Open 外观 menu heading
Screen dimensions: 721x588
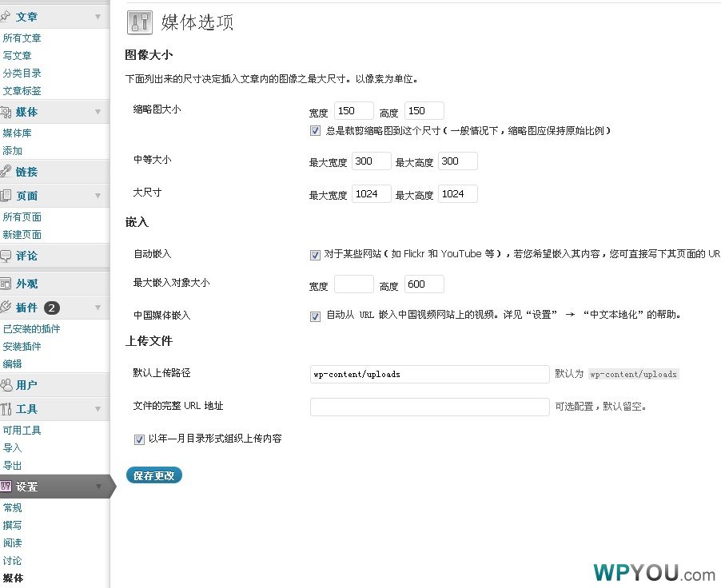point(26,284)
